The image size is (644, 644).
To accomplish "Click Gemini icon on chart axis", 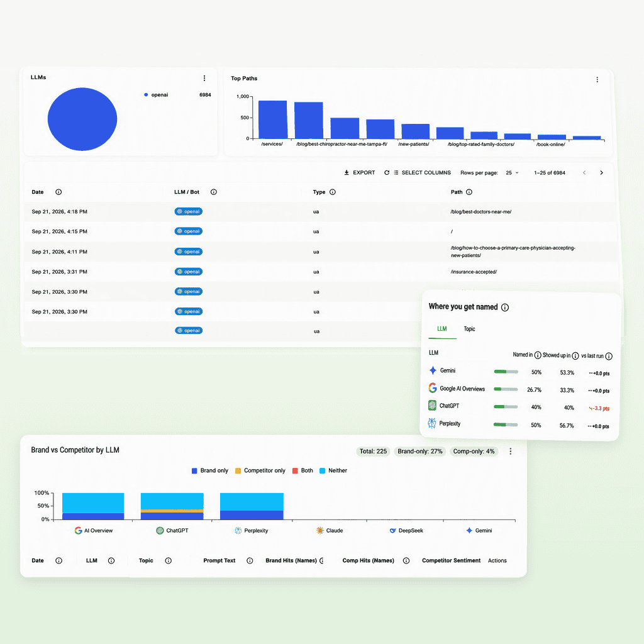I will click(469, 530).
